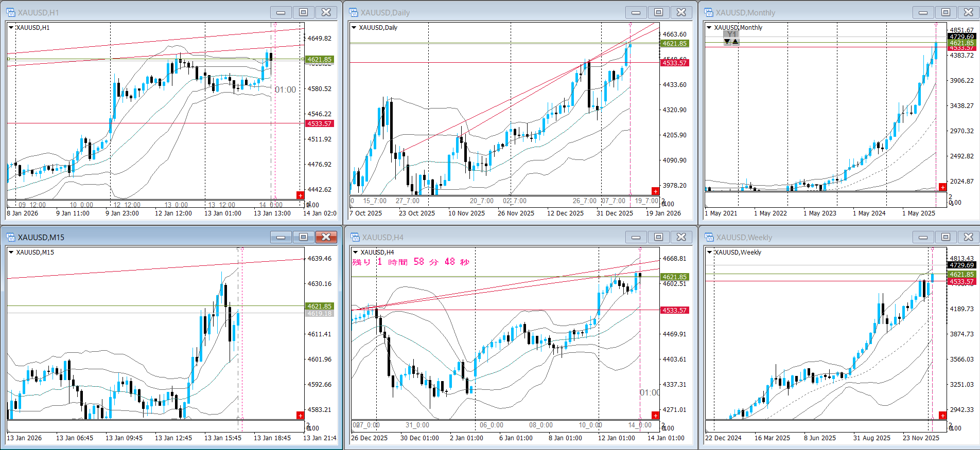Select the red plus icon in Monthly chart

(942, 187)
